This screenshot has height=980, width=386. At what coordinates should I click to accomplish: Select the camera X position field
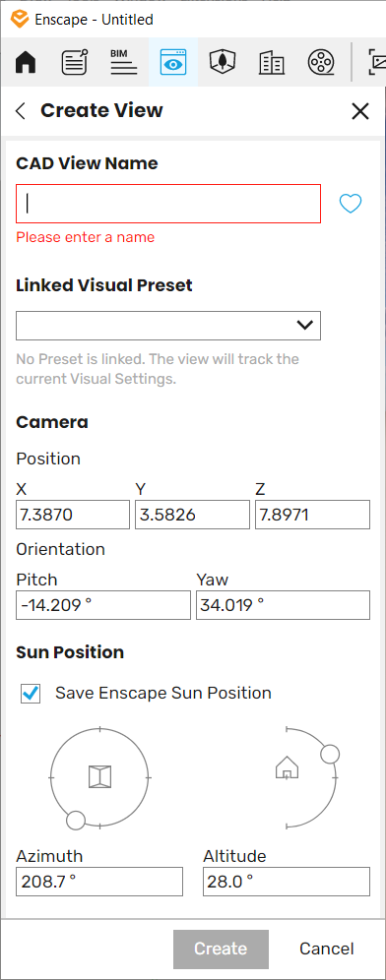tap(73, 515)
